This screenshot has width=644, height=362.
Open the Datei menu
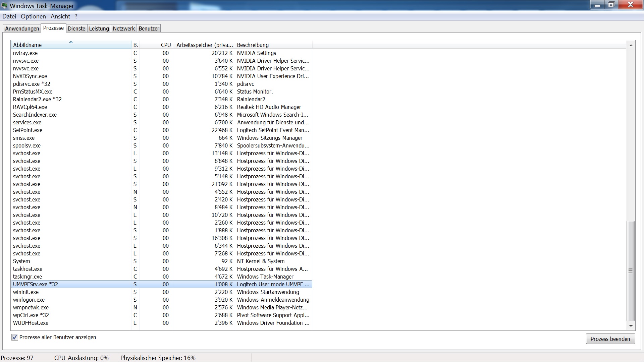(x=9, y=16)
